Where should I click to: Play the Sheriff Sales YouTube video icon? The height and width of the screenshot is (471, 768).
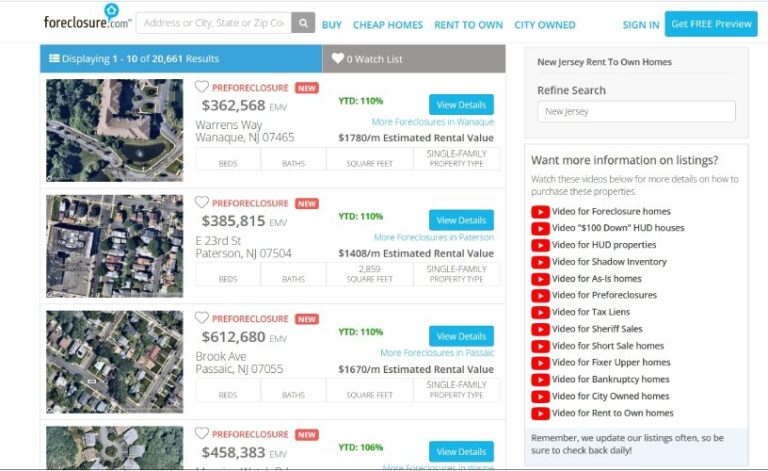[x=540, y=329]
